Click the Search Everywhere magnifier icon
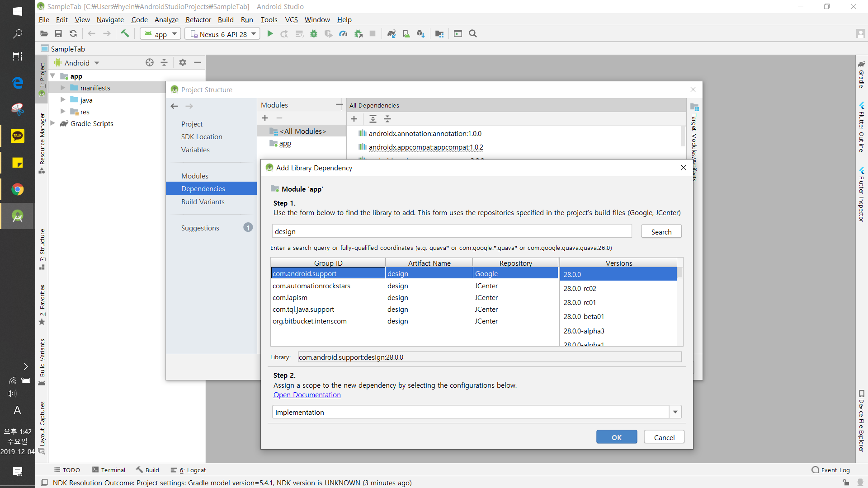 click(x=473, y=34)
